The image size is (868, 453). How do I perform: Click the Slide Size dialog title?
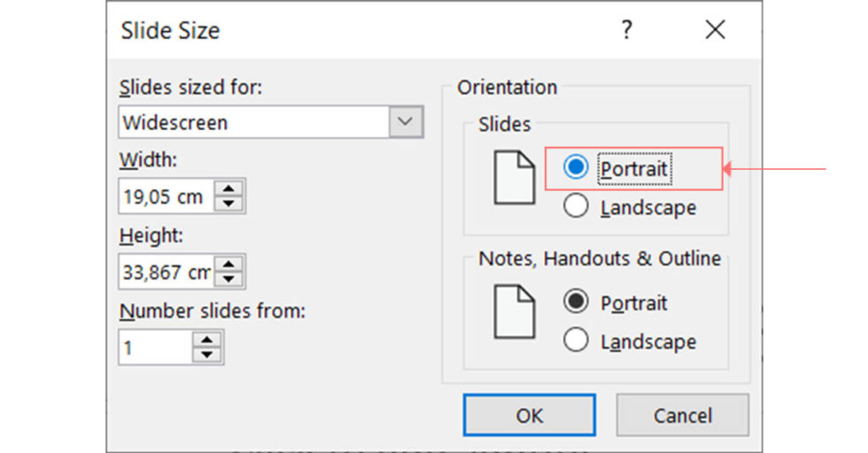(x=170, y=30)
